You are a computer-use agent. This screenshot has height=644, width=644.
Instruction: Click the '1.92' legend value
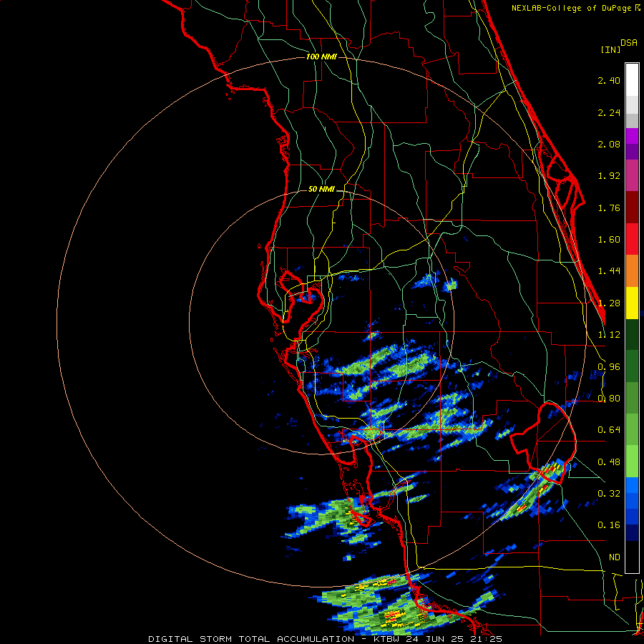coord(609,176)
